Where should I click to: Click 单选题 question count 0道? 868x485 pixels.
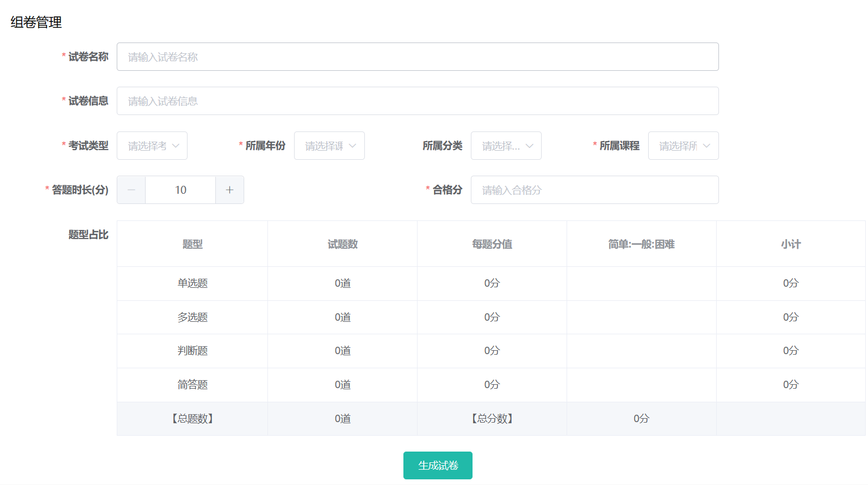(x=343, y=283)
